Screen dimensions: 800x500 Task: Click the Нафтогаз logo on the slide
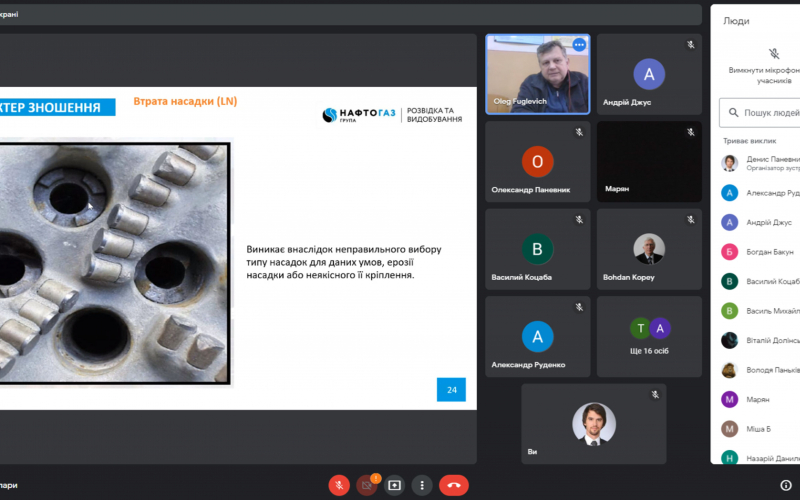pos(359,115)
